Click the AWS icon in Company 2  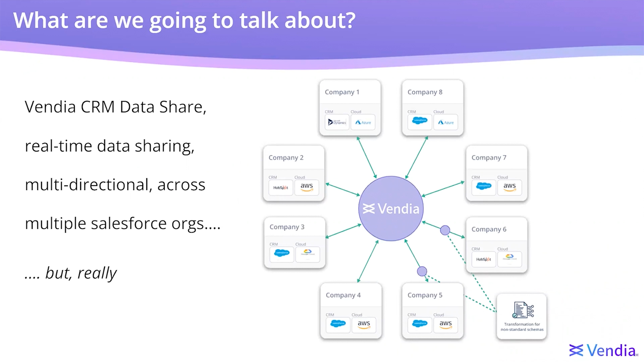coord(307,188)
